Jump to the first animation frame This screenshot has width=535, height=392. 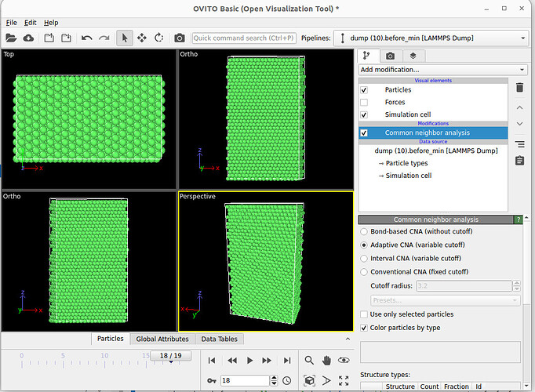pyautogui.click(x=212, y=361)
